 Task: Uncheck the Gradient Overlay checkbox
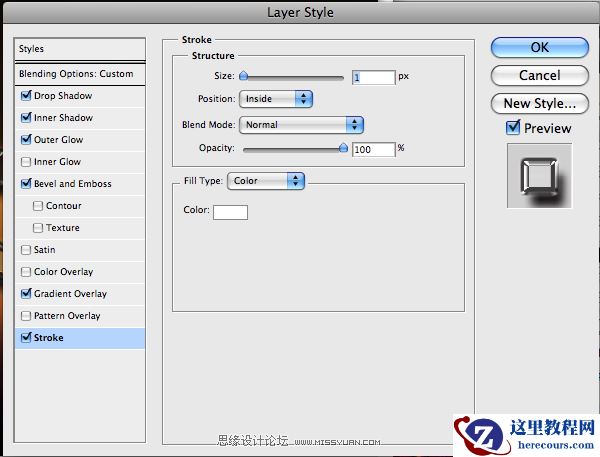[26, 294]
